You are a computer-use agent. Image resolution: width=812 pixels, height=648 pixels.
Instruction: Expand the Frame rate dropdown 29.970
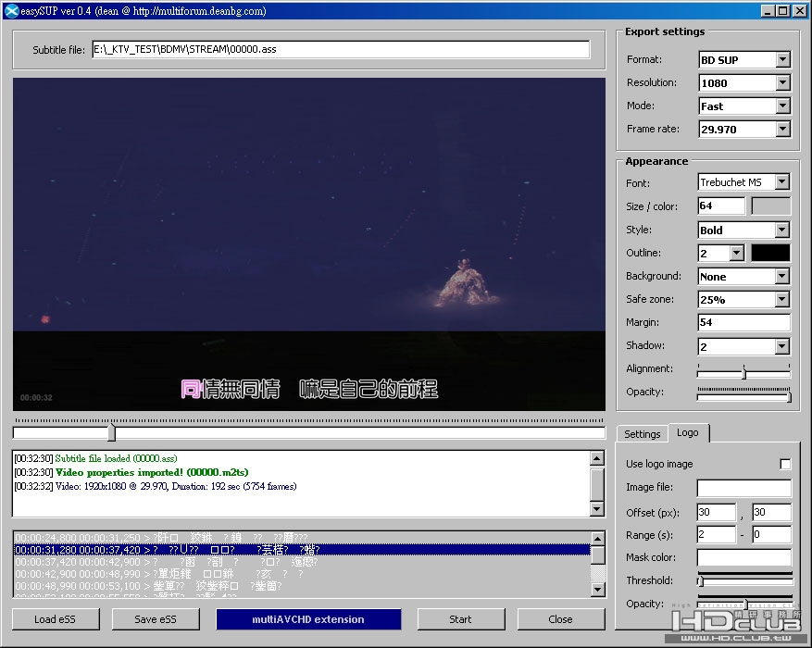click(x=783, y=129)
